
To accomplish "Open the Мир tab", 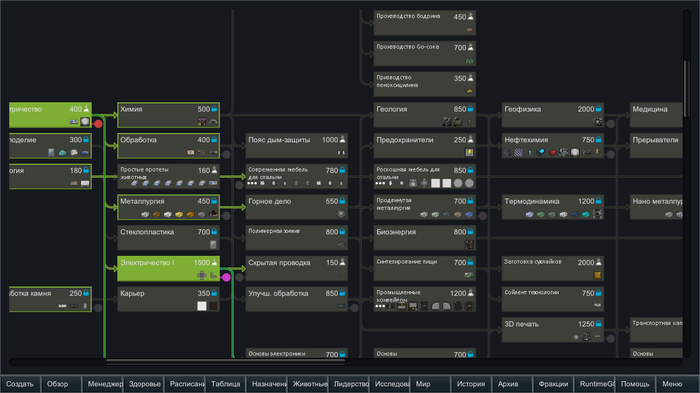I will pyautogui.click(x=430, y=384).
